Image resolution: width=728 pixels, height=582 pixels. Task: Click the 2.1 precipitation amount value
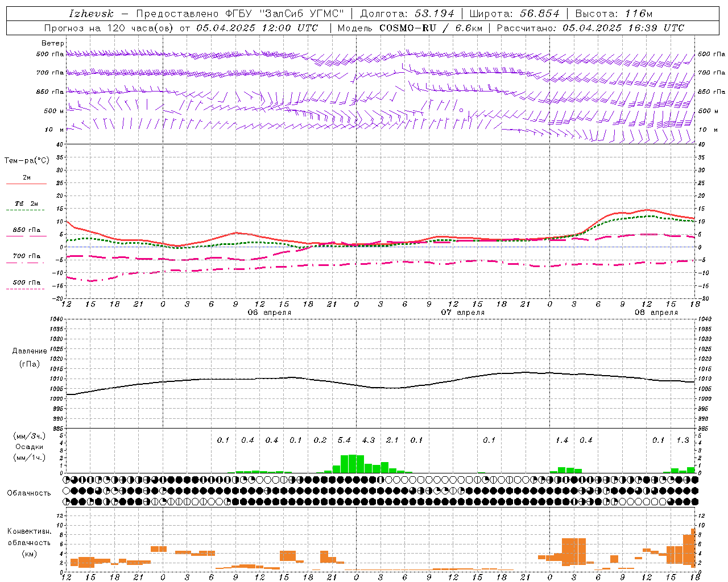[392, 440]
